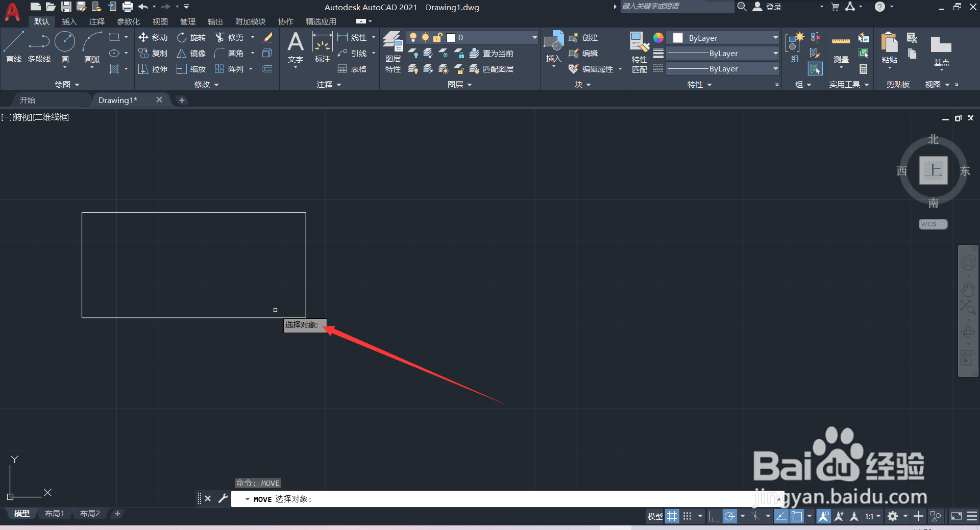Screen dimensions: 980x530
Task: Toggle polar tracking in status bar
Action: pyautogui.click(x=730, y=516)
